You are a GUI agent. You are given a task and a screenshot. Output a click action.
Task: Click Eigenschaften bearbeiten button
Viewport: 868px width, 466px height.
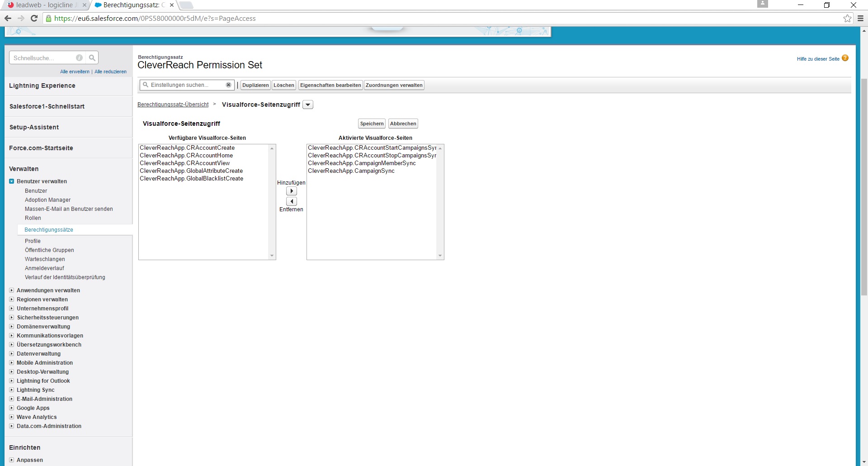pos(330,85)
